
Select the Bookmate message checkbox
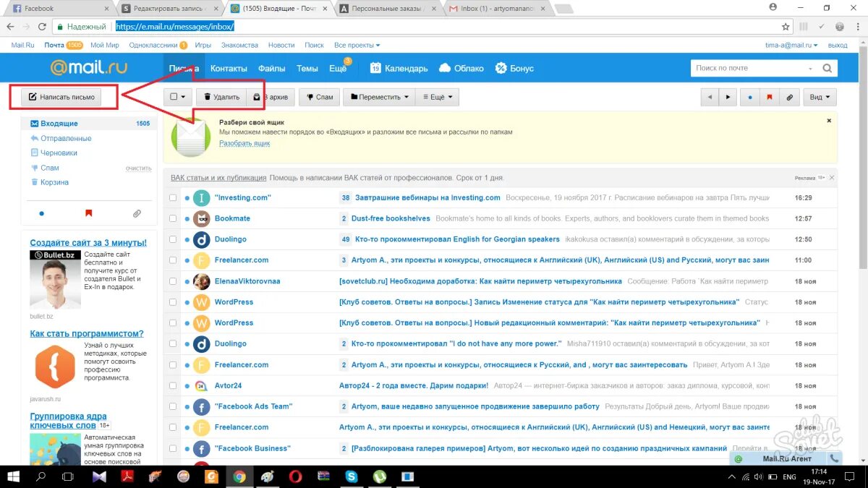pos(173,218)
